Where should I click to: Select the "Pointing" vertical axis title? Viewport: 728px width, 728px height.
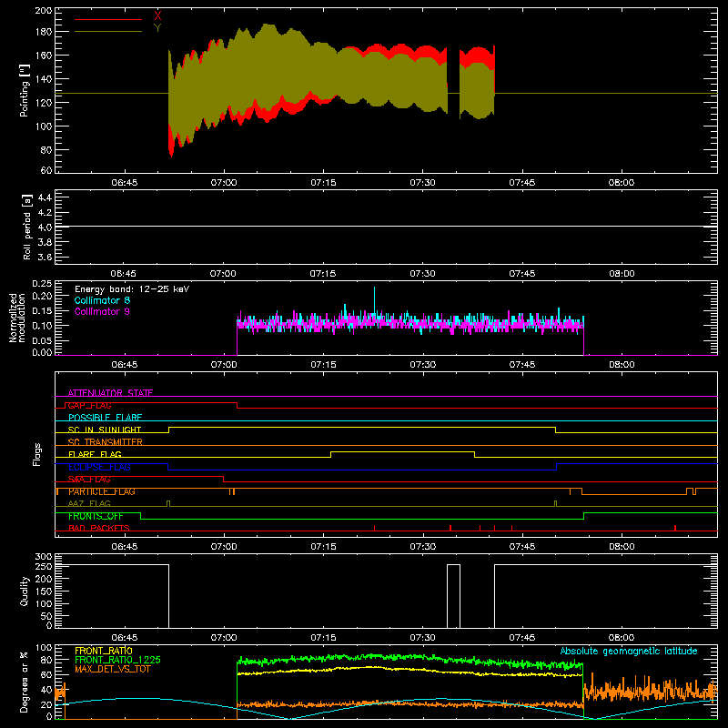pyautogui.click(x=25, y=90)
